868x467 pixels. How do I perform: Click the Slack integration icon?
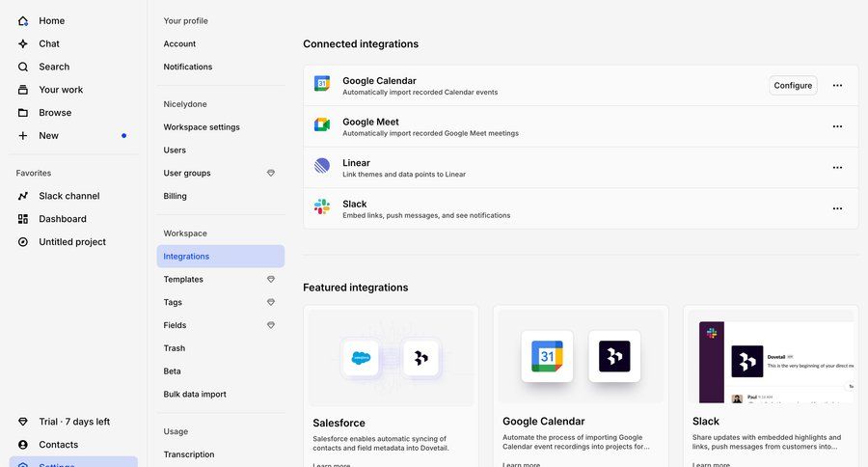[322, 206]
